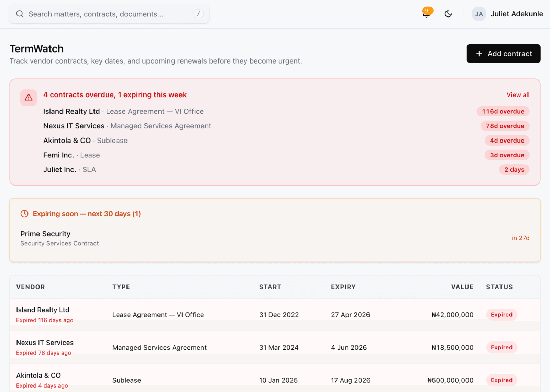The height and width of the screenshot is (392, 550).
Task: Click the 2 days badge
Action: click(x=514, y=170)
